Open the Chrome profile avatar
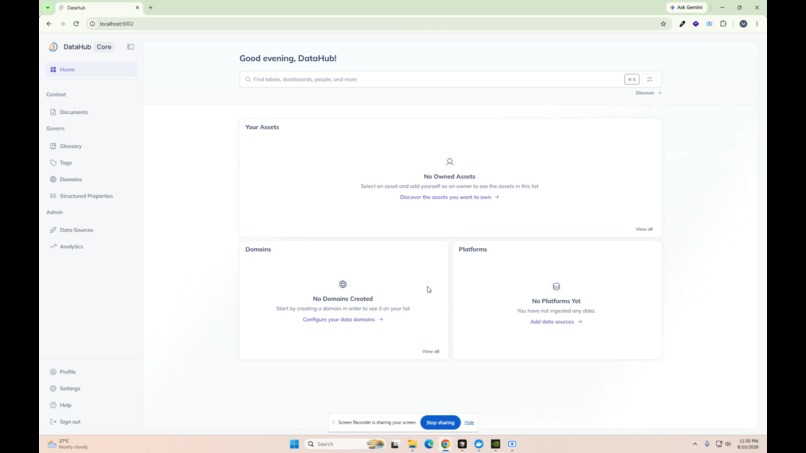806x453 pixels. (743, 24)
